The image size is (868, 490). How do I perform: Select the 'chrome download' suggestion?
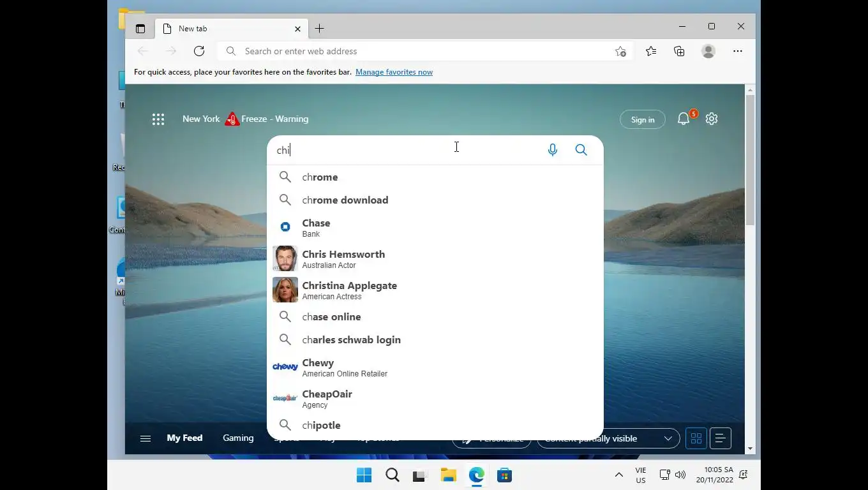(435, 200)
